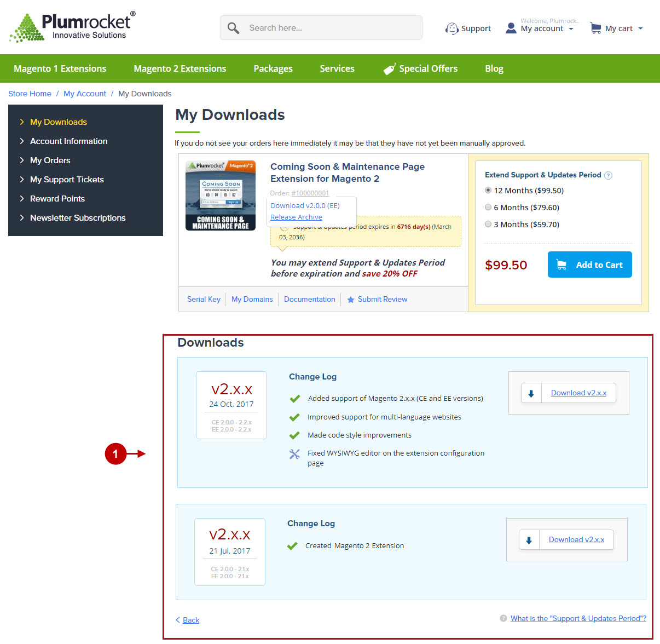Click the v2.x.x 21 Jul, 2017 version box
The height and width of the screenshot is (644, 660).
pyautogui.click(x=230, y=552)
